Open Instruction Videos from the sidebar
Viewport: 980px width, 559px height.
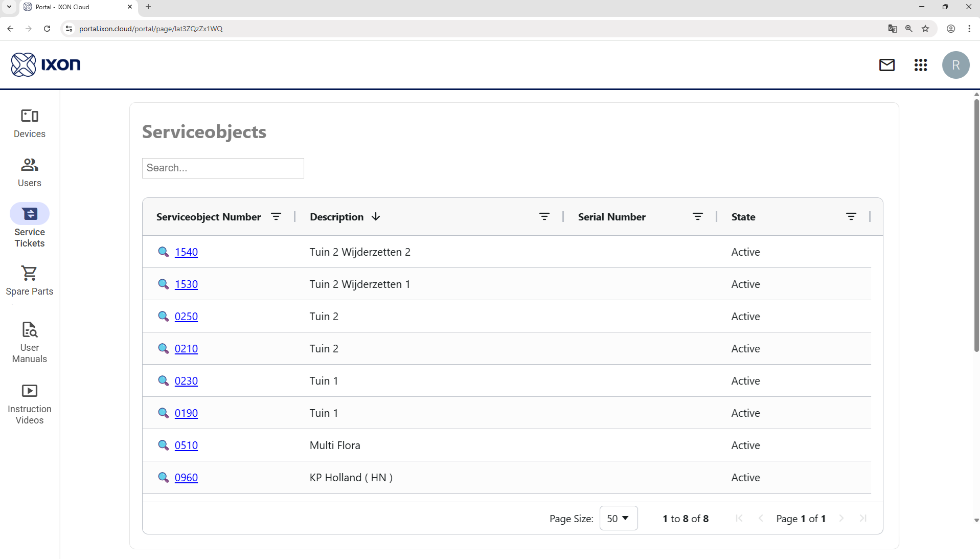point(30,404)
